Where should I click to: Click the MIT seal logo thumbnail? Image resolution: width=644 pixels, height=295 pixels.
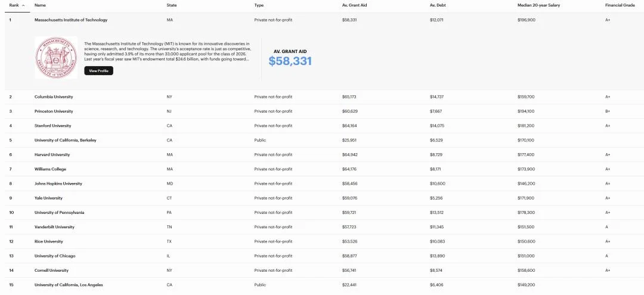(56, 58)
